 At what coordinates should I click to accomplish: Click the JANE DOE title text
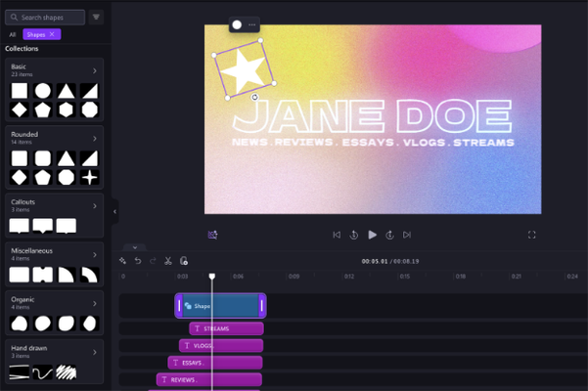click(372, 117)
